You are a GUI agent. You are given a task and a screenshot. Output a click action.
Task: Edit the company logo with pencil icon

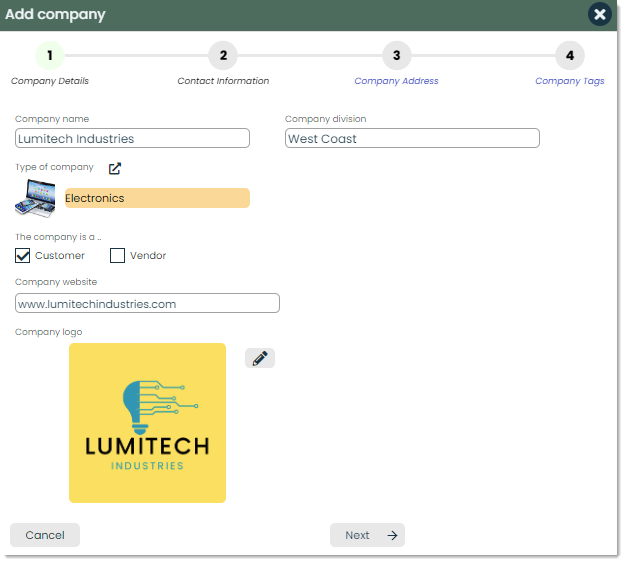259,358
